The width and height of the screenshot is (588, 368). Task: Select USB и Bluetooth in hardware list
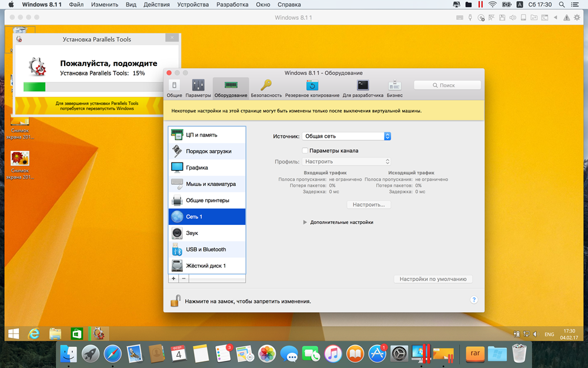pos(206,250)
